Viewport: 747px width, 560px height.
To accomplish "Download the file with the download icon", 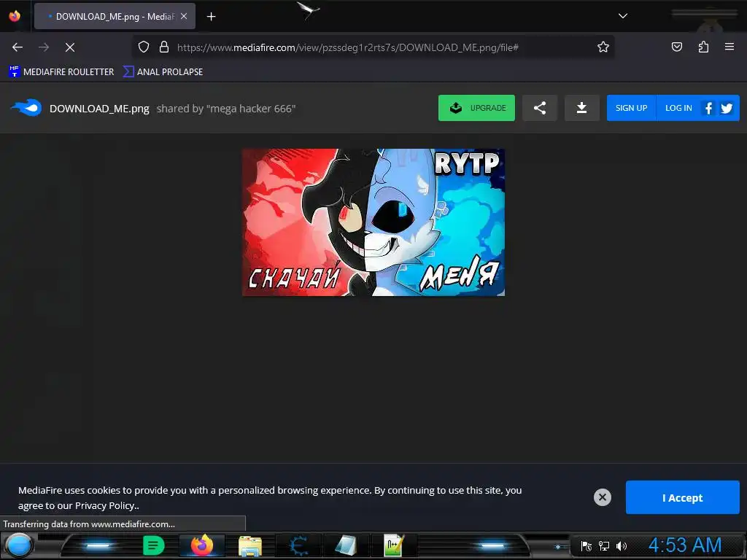I will click(581, 108).
